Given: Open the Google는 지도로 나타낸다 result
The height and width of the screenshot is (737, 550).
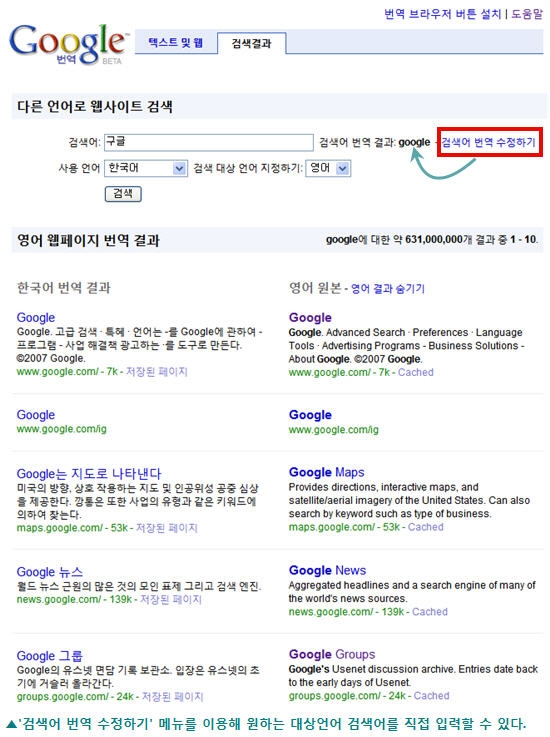Looking at the screenshot, I should 89,473.
